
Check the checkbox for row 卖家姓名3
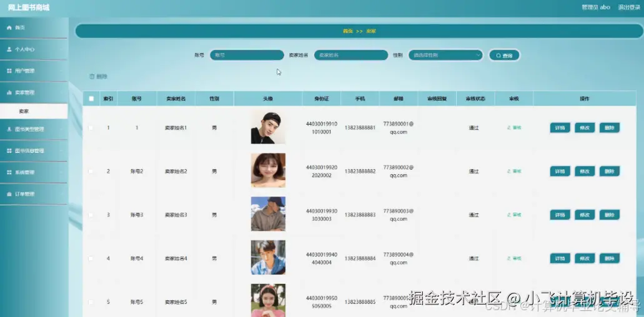[x=91, y=215]
